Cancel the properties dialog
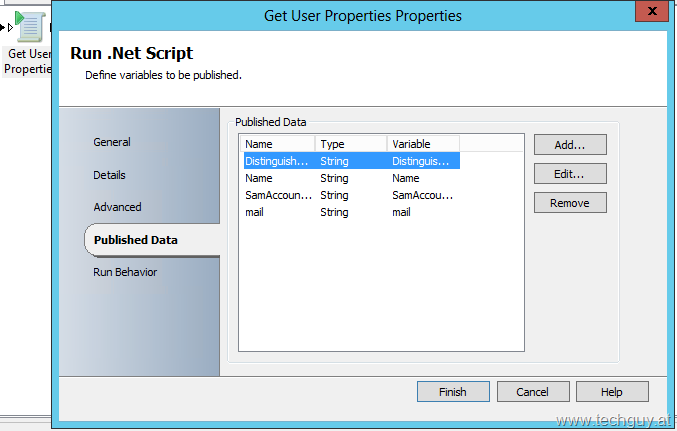Screen dimensions: 677x431 pos(533,392)
